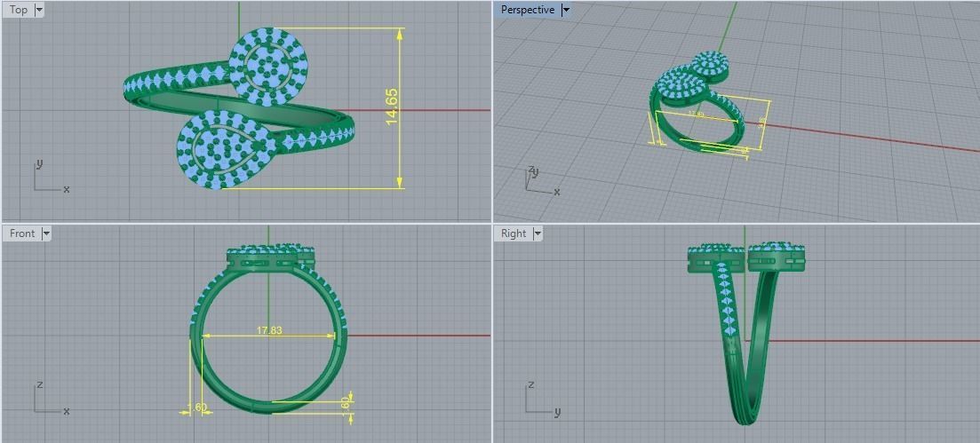Open the Front viewport dropdown arrow

(45, 233)
